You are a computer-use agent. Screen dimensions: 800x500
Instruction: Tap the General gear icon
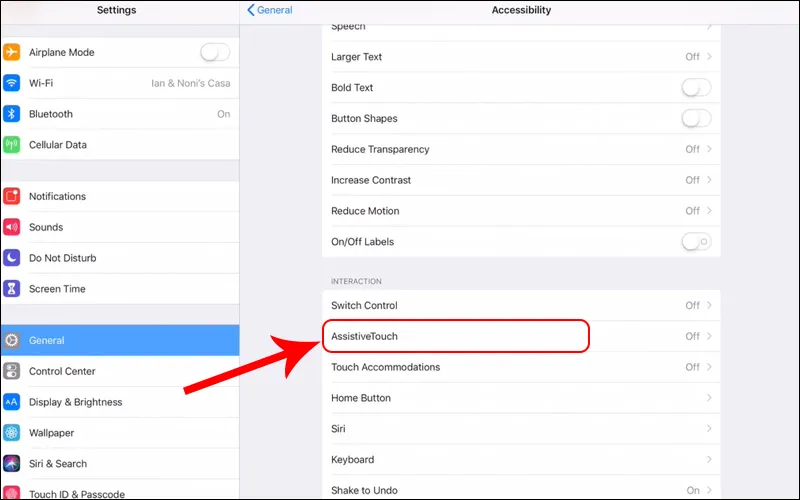tap(11, 340)
